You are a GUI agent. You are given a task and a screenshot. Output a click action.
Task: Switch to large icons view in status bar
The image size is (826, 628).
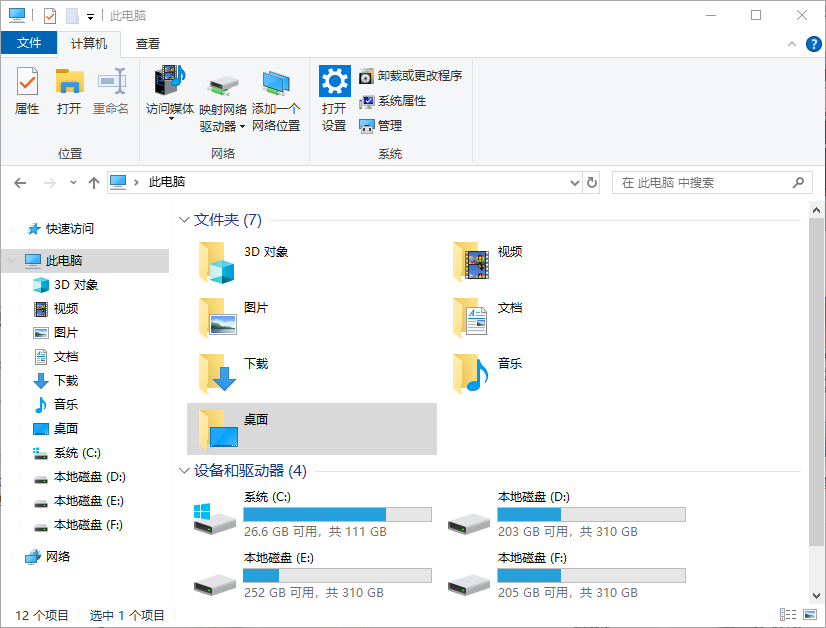[809, 615]
